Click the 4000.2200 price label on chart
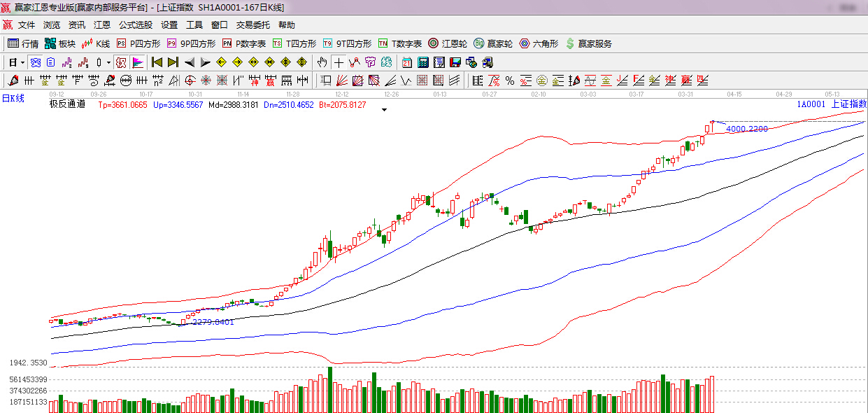The image size is (868, 413). (x=747, y=129)
